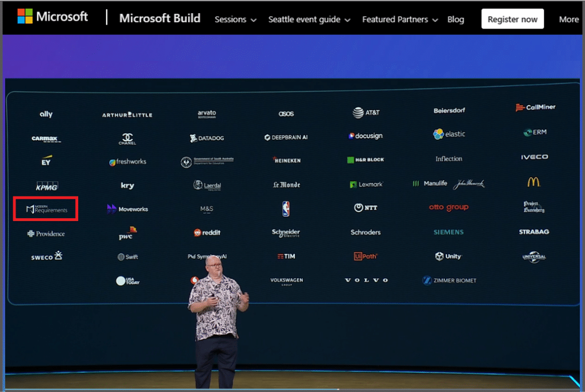
Task: Click the presenter in the video frame
Action: click(218, 321)
